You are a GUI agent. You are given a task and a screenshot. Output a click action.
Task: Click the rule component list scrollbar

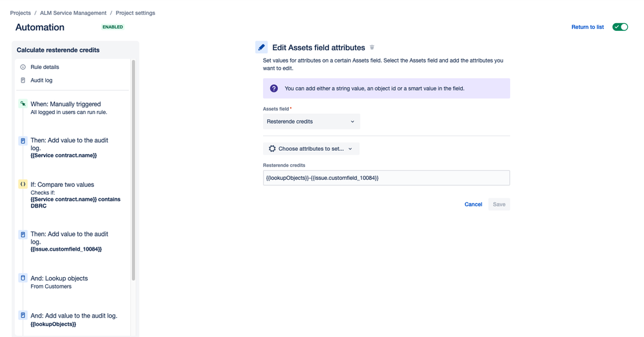pos(133,170)
